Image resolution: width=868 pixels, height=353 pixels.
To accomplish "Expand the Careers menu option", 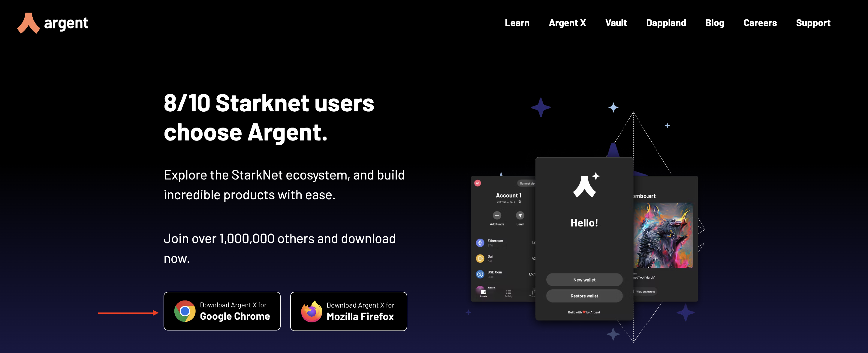I will pyautogui.click(x=759, y=23).
